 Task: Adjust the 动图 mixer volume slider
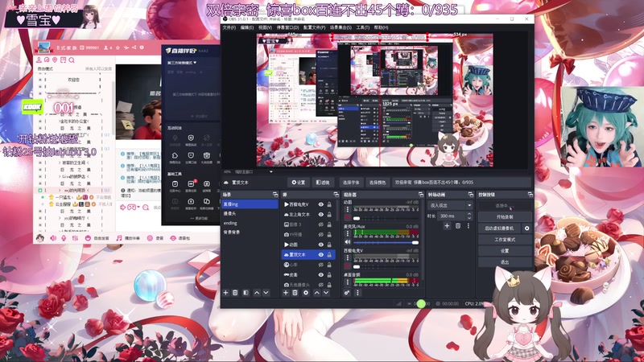pyautogui.click(x=386, y=218)
